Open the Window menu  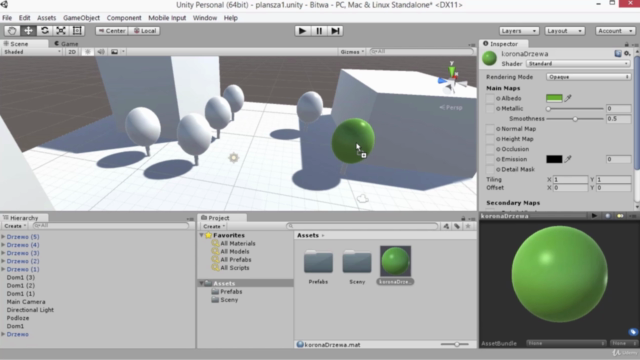point(204,18)
